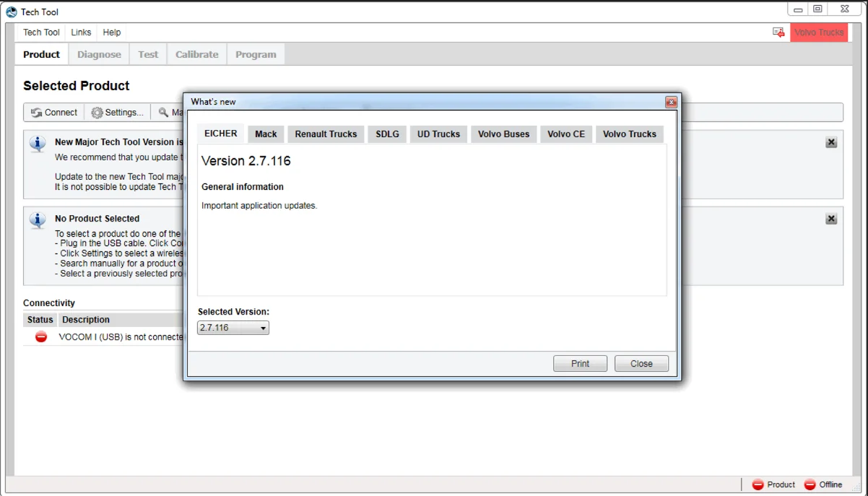The image size is (868, 496).
Task: Switch to the Test tab
Action: click(x=148, y=54)
